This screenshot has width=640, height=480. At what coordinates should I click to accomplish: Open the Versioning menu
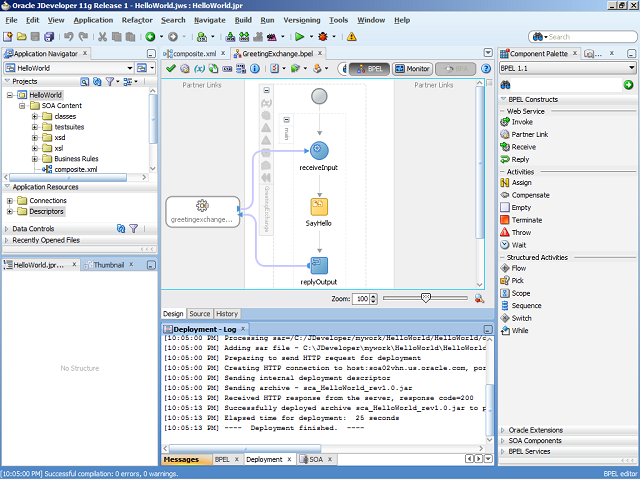coord(302,20)
